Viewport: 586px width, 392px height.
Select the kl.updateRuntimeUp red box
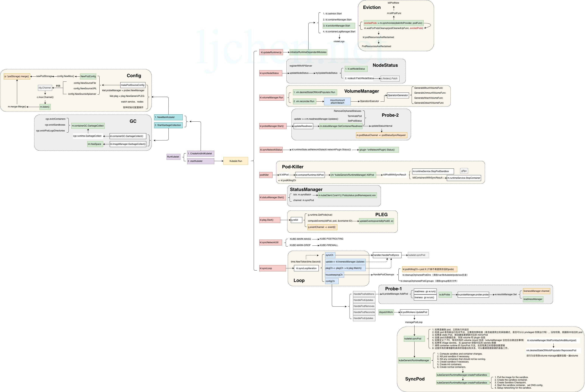tap(271, 53)
